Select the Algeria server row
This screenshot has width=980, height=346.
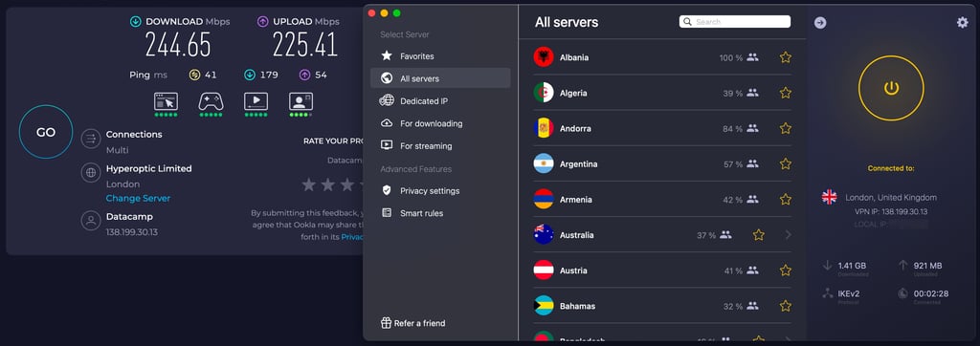(x=662, y=93)
